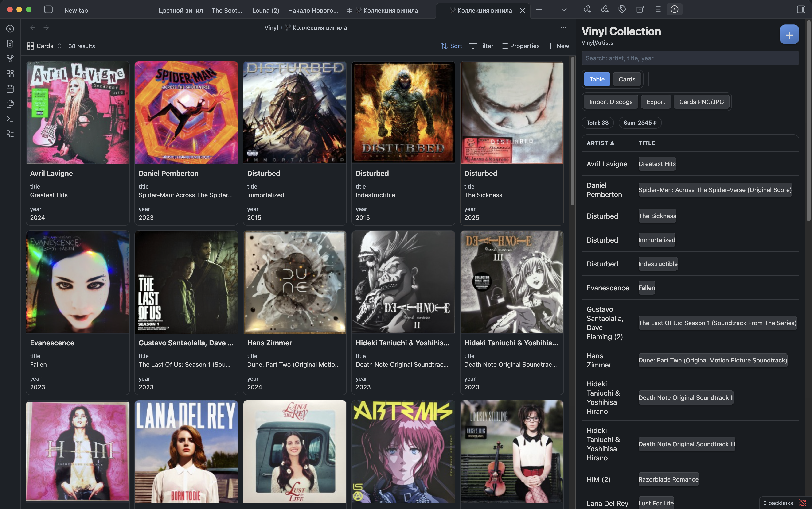The width and height of the screenshot is (812, 509).
Task: Click the Cards PNG/JPG button
Action: [701, 102]
